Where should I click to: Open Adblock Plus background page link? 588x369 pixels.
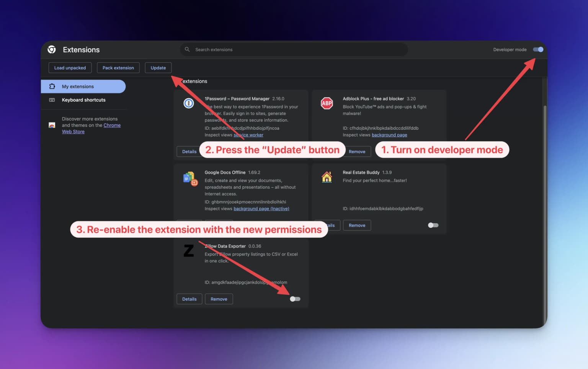pyautogui.click(x=389, y=135)
